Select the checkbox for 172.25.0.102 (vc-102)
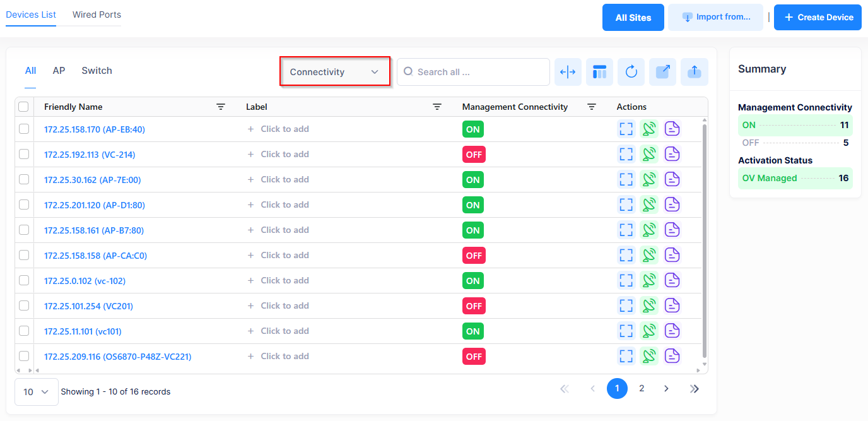868x421 pixels. [24, 280]
